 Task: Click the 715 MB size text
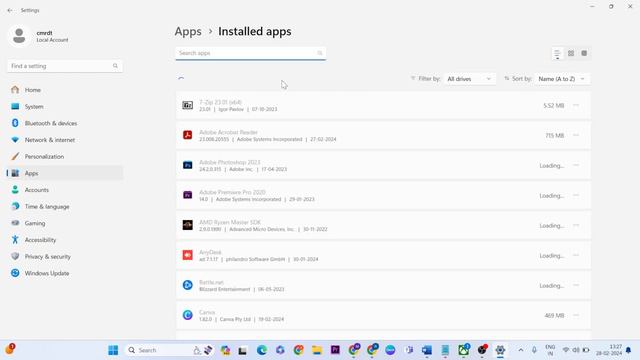pyautogui.click(x=555, y=136)
